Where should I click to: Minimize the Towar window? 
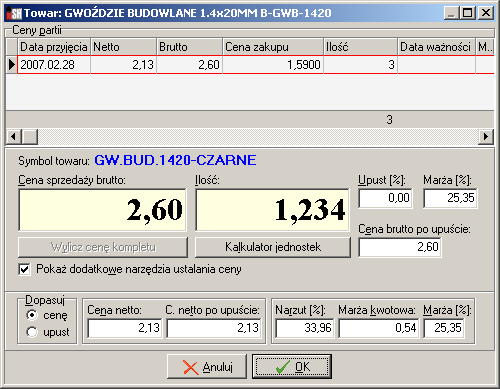click(x=452, y=13)
